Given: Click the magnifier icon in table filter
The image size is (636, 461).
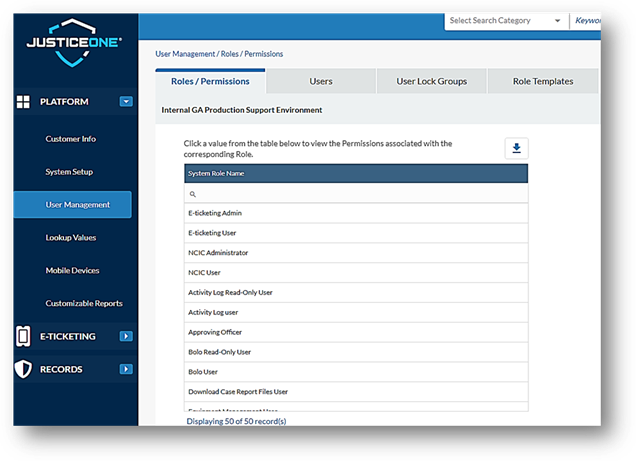Looking at the screenshot, I should pos(193,194).
